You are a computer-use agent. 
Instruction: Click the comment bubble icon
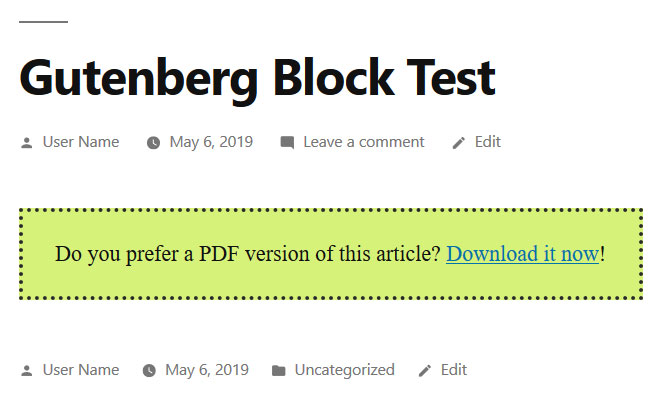click(287, 143)
